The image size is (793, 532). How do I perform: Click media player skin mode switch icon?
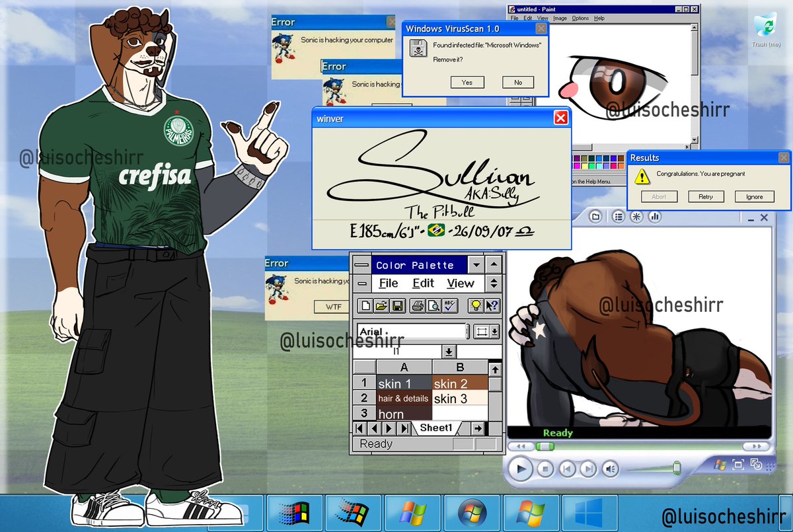tap(756, 464)
